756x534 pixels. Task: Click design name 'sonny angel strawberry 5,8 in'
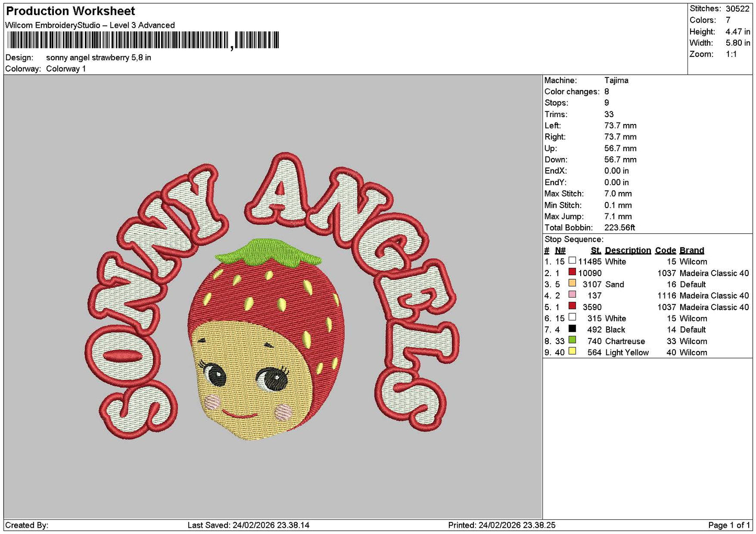click(x=98, y=58)
